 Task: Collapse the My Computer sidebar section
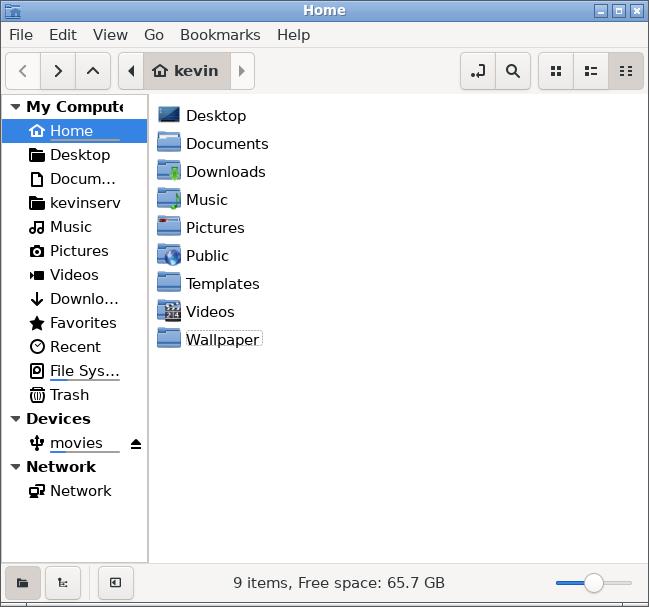click(x=15, y=107)
